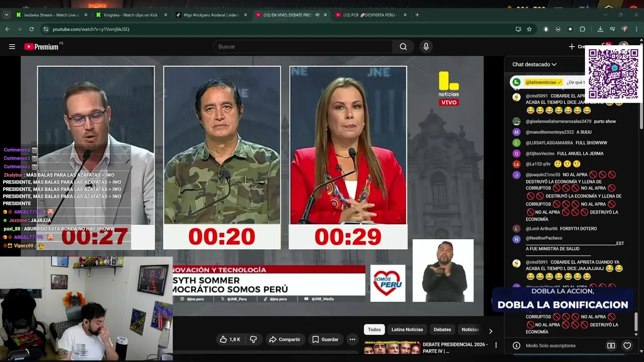Select Latina Noticias filter chip
644x362 pixels.
[x=407, y=330]
